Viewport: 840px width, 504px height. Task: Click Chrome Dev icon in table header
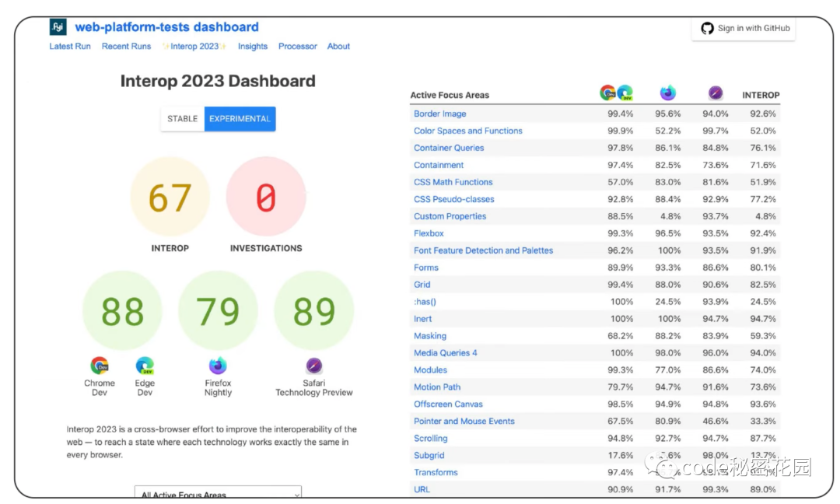click(607, 93)
